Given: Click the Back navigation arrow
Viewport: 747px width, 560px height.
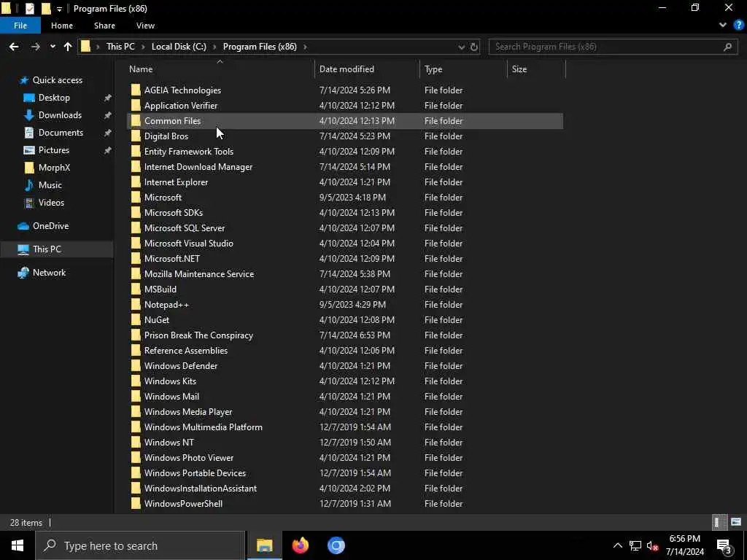Looking at the screenshot, I should [x=14, y=47].
